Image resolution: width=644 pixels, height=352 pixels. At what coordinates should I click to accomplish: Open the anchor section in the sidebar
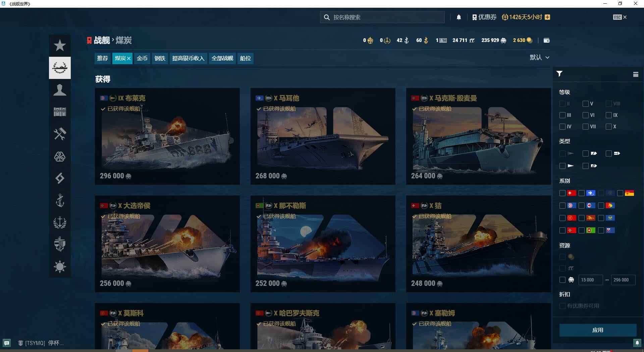point(60,201)
